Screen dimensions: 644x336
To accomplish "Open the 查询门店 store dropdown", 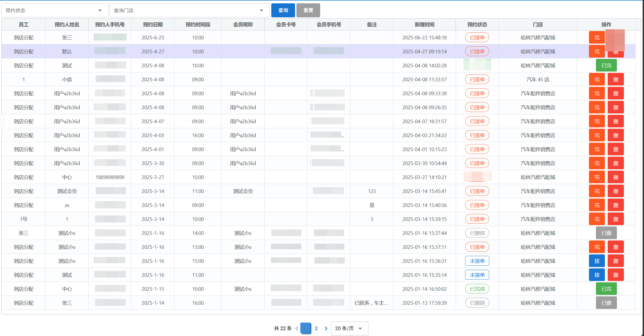I will pos(190,10).
